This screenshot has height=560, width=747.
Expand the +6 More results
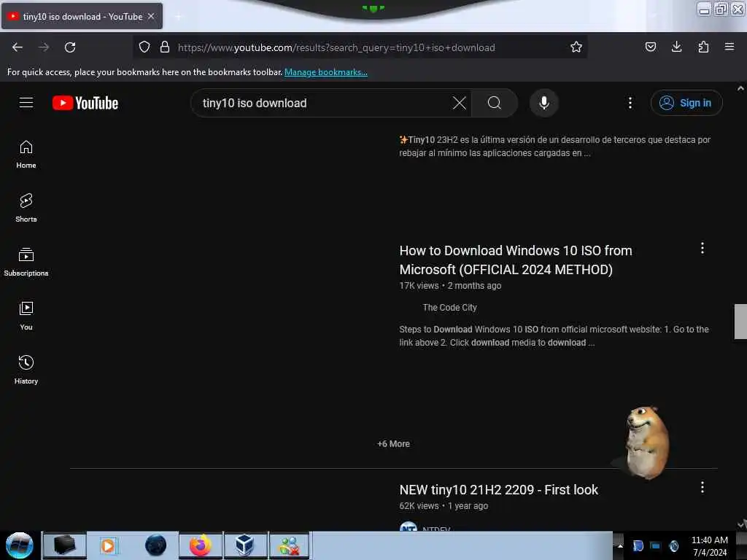393,444
